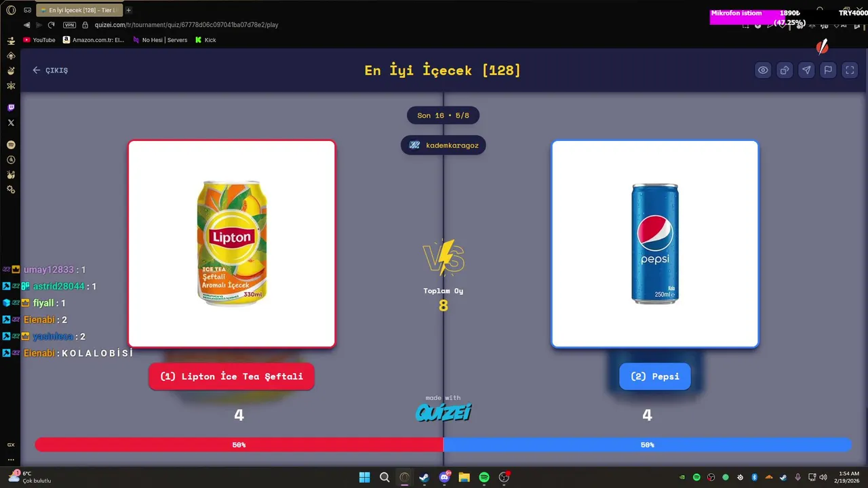Click the red 50% vote bar segment

tap(239, 445)
